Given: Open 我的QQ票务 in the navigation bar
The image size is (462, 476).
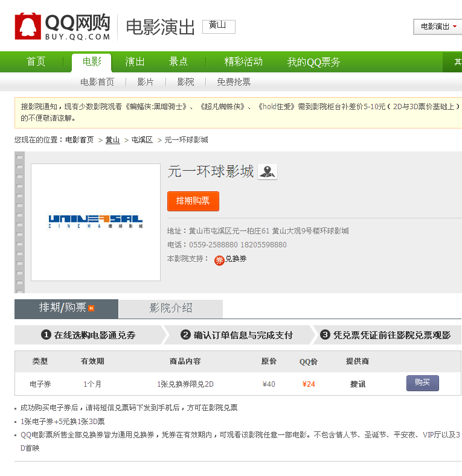Looking at the screenshot, I should pos(313,62).
